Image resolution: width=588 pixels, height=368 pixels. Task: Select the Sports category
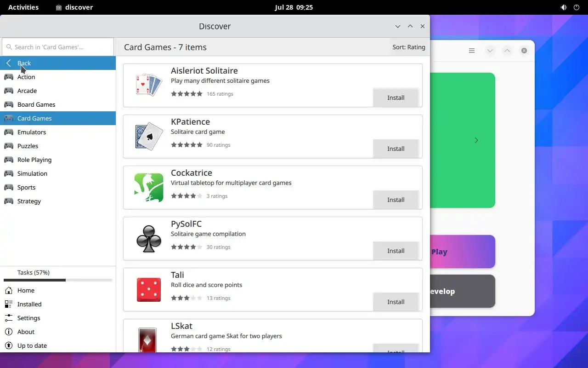tap(58, 187)
